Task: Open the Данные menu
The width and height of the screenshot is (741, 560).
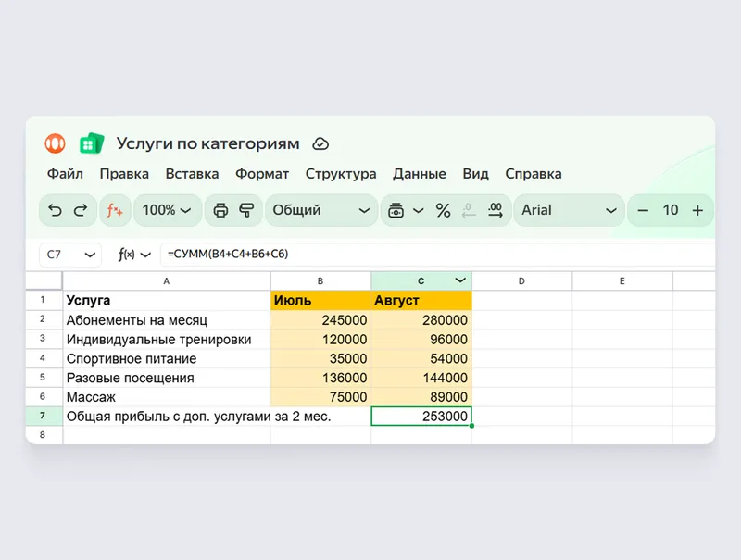Action: [420, 174]
